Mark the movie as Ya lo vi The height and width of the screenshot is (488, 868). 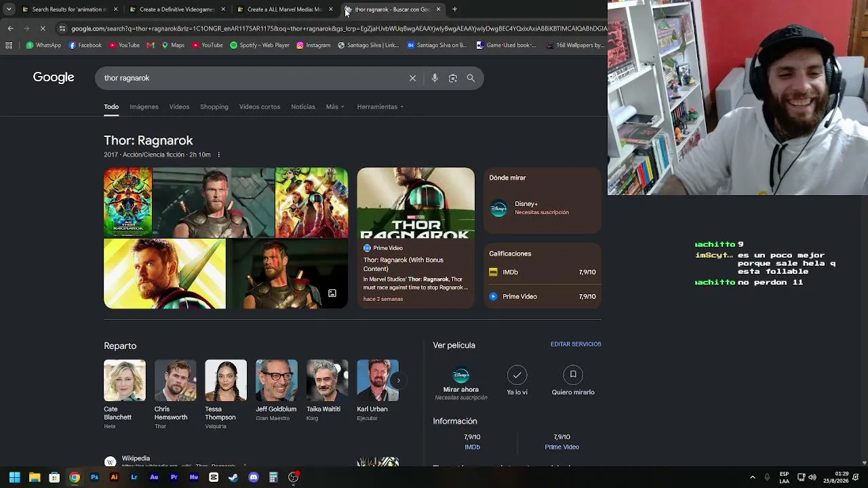click(x=517, y=375)
